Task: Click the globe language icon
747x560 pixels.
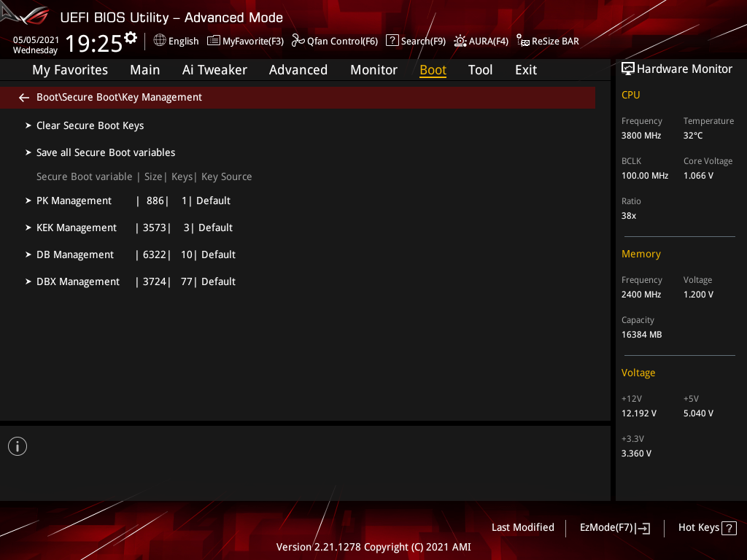Action: click(160, 41)
